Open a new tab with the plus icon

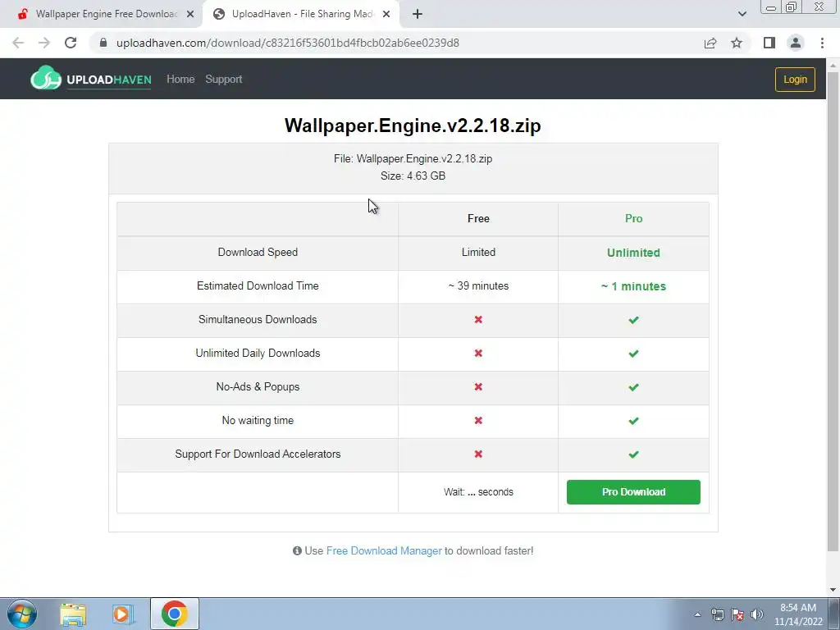click(418, 14)
